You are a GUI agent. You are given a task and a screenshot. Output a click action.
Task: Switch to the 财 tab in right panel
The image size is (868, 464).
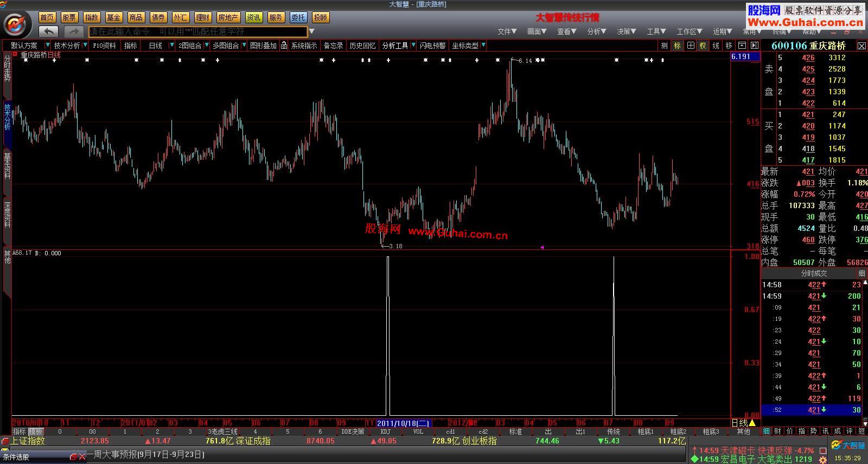(778, 431)
